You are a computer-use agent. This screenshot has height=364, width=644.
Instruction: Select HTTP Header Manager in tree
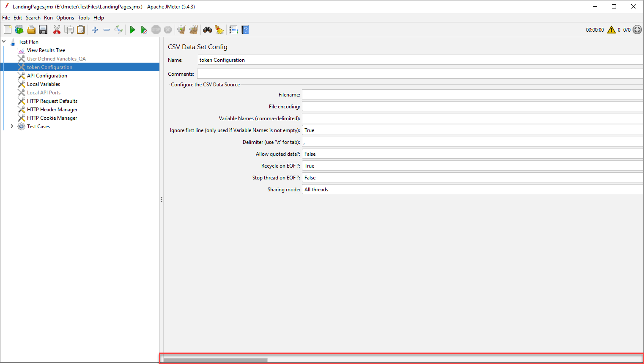tap(52, 110)
